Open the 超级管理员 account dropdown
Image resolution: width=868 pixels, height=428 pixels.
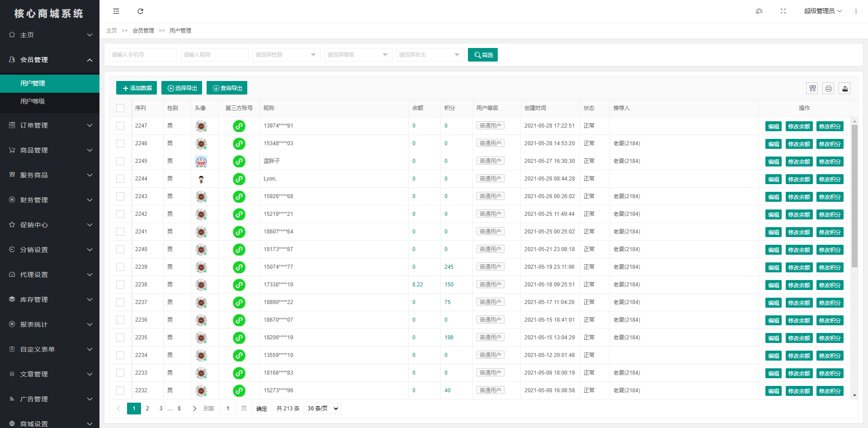coord(823,11)
